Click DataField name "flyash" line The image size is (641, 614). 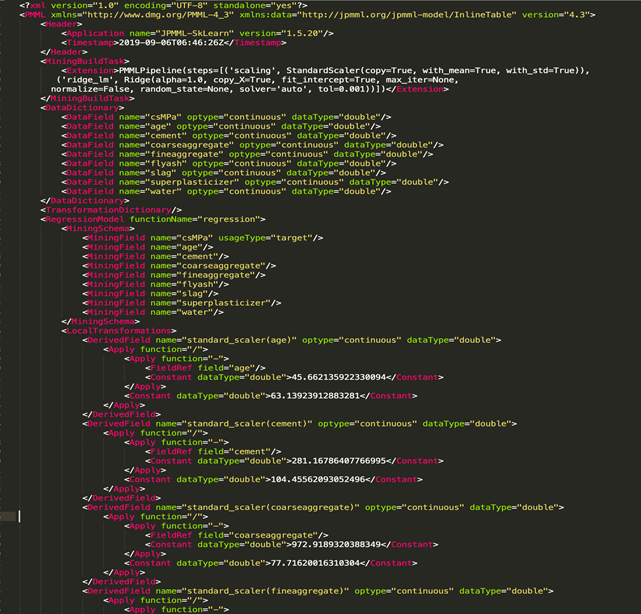(x=229, y=164)
